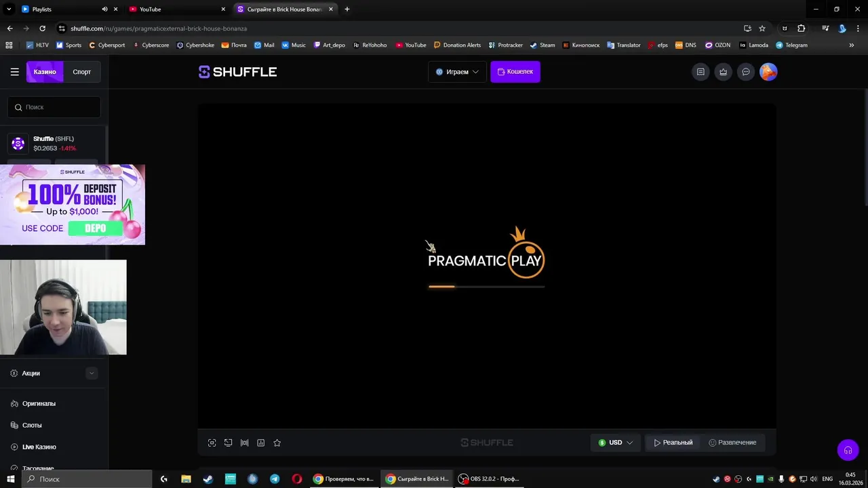Image resolution: width=868 pixels, height=488 pixels.
Task: Open the Donation Alerts bookmark
Action: click(x=457, y=45)
